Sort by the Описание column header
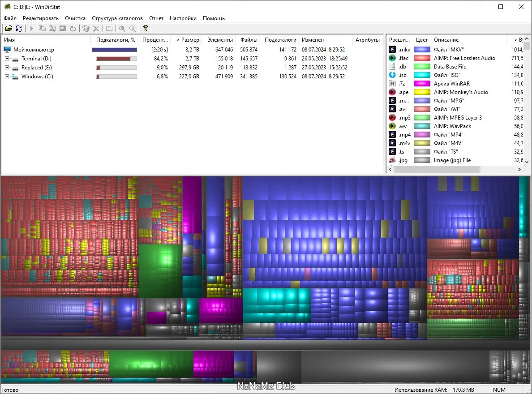The image size is (532, 394). click(x=468, y=40)
